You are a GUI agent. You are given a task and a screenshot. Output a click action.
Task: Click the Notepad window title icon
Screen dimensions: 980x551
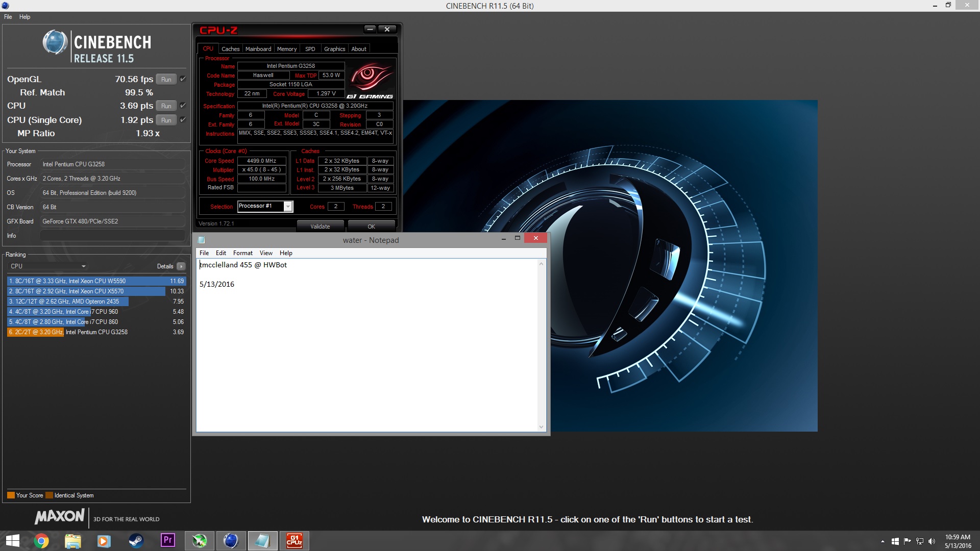[202, 240]
